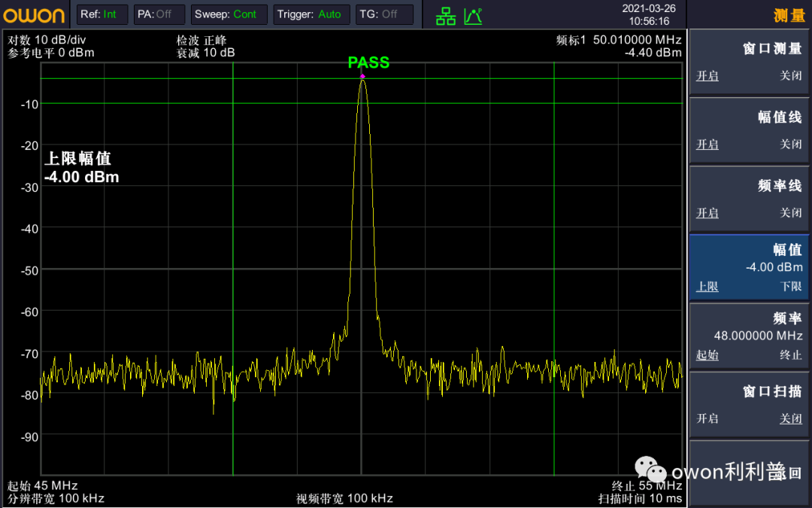Turn on 窗口扫描 with 开启
812x508 pixels.
coord(707,418)
